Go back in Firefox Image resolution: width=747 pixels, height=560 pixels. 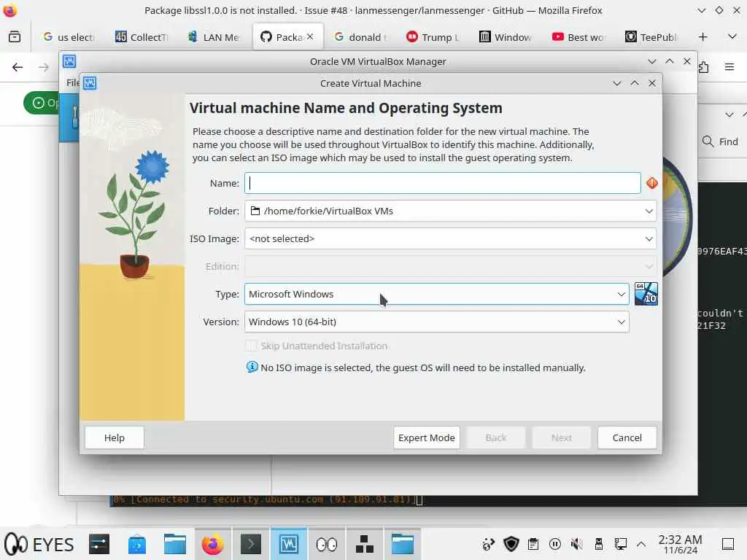click(18, 67)
